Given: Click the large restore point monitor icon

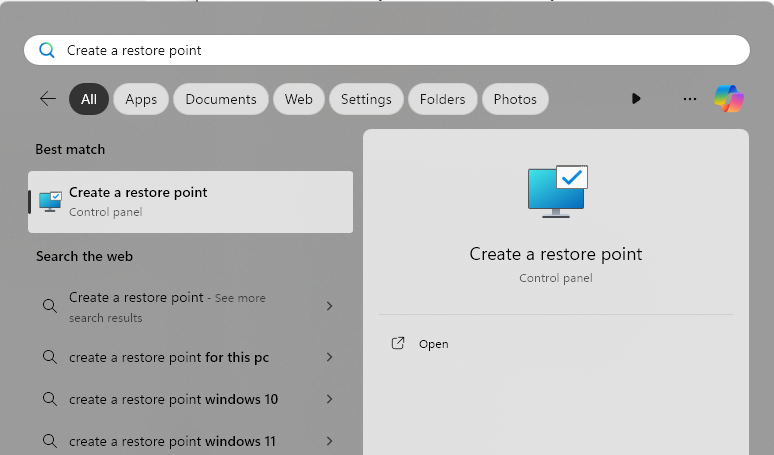Looking at the screenshot, I should pos(557,191).
